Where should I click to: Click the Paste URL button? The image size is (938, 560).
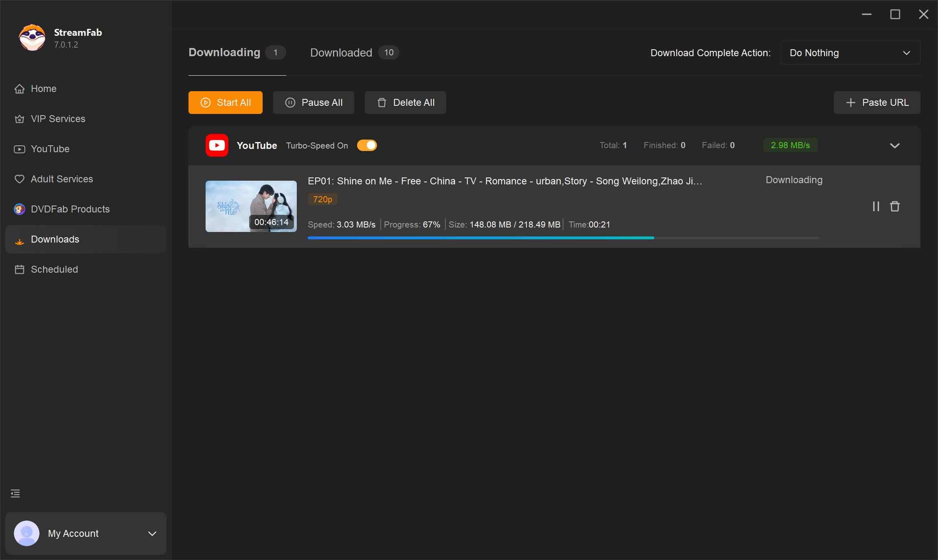(x=877, y=103)
